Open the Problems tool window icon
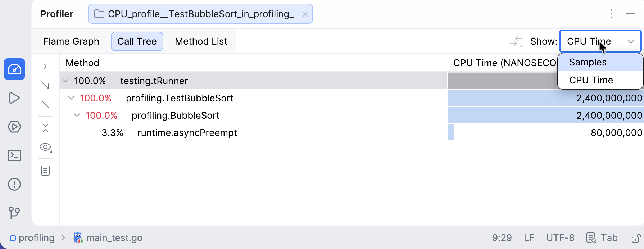 [x=14, y=184]
